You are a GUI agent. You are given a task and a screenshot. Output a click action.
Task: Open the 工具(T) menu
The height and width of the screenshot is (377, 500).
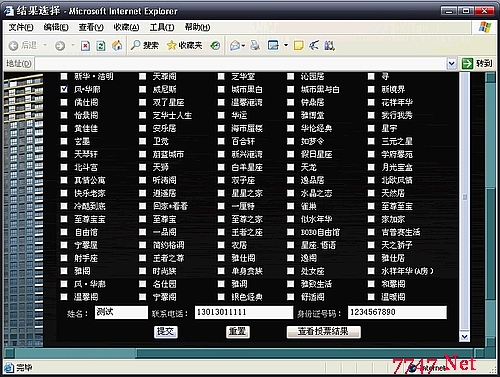162,27
